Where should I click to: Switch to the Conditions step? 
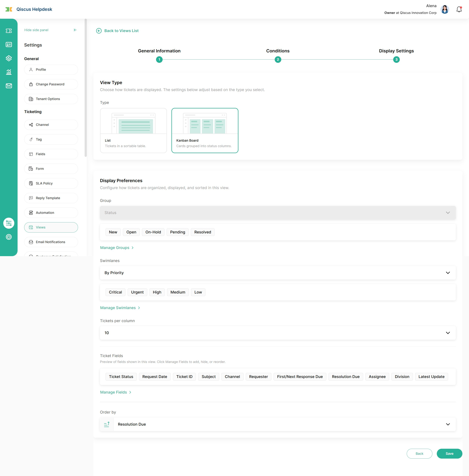coord(278,51)
